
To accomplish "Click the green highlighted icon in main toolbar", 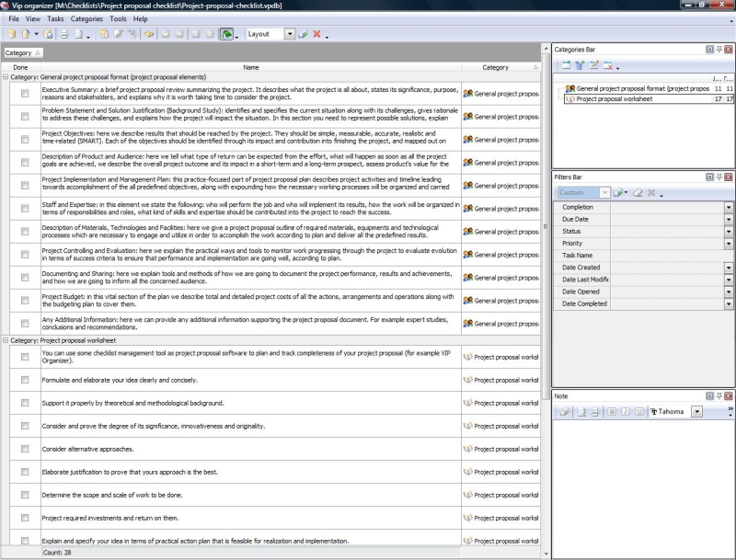I will (x=226, y=34).
